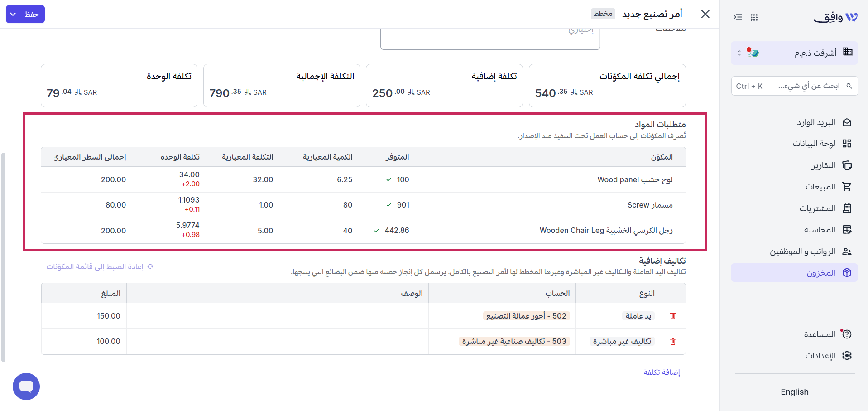Screen dimensions: 868x411
Task: Click the reset-to-BOM refresh icon
Action: 150,266
